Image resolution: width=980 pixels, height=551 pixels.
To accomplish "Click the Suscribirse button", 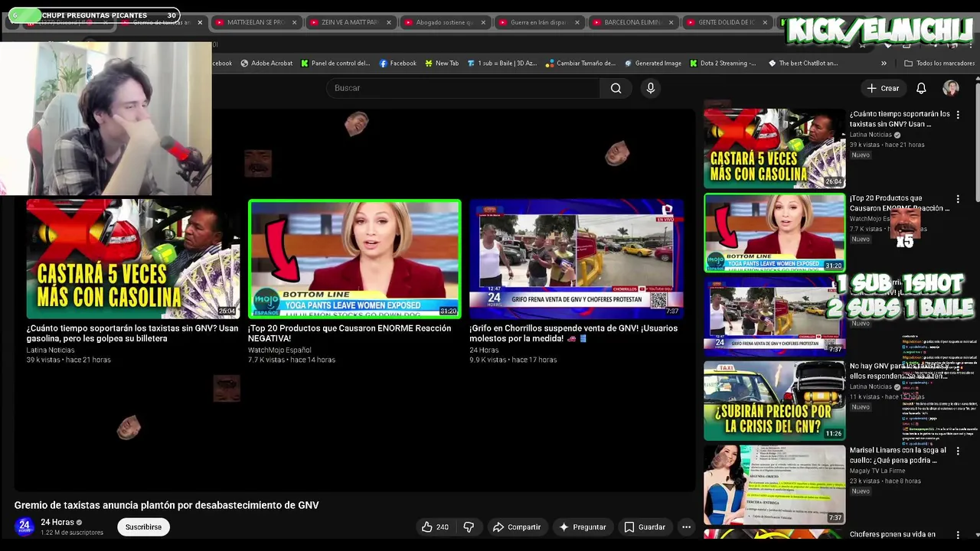I will point(143,527).
